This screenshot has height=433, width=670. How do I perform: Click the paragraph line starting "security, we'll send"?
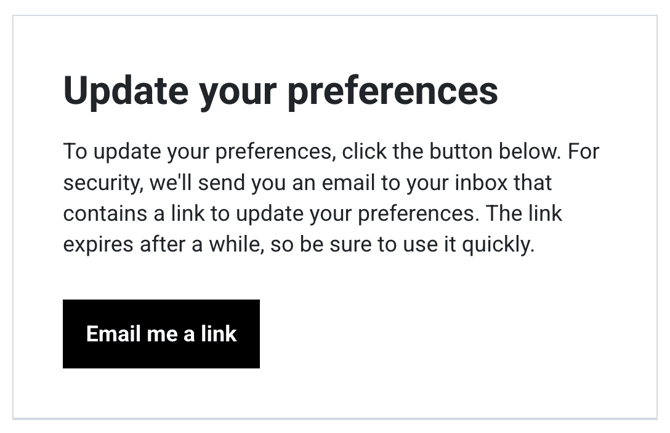[x=308, y=183]
